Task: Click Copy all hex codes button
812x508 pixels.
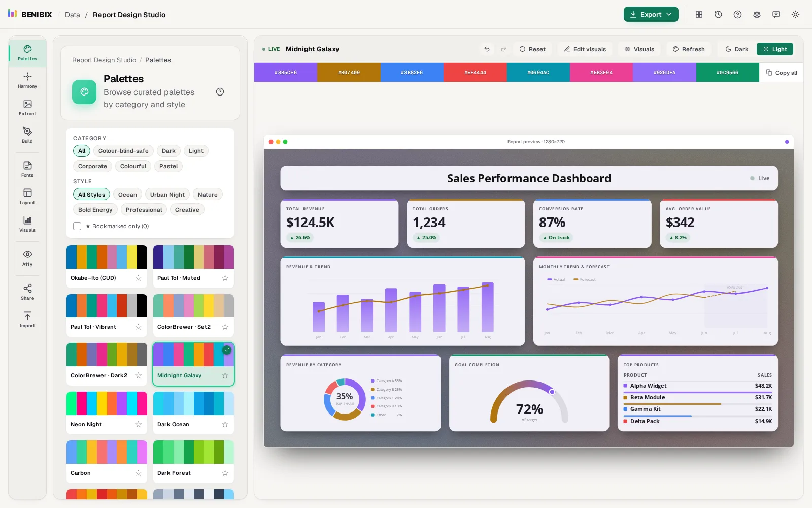Action: (x=782, y=73)
